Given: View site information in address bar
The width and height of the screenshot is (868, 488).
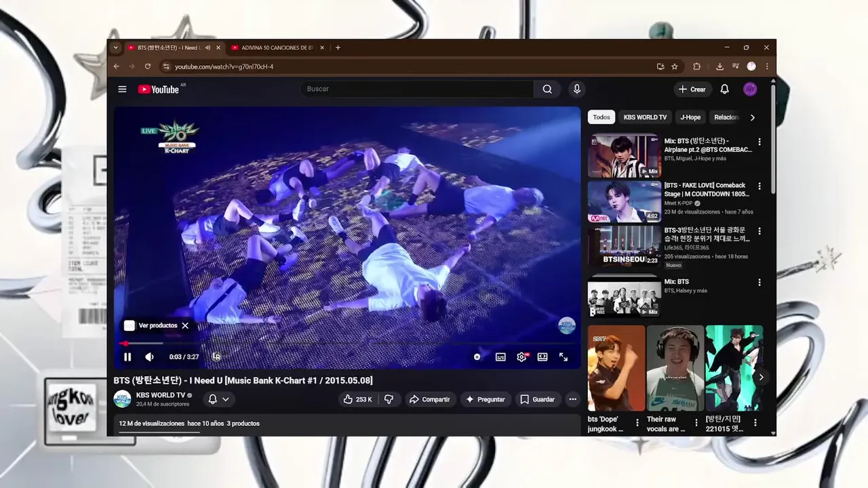Looking at the screenshot, I should tap(165, 66).
